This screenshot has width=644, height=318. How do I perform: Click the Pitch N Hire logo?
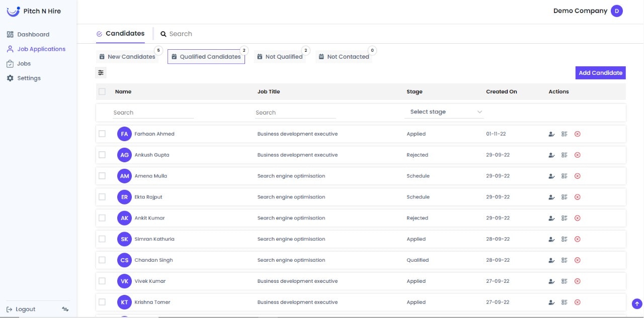[x=34, y=11]
